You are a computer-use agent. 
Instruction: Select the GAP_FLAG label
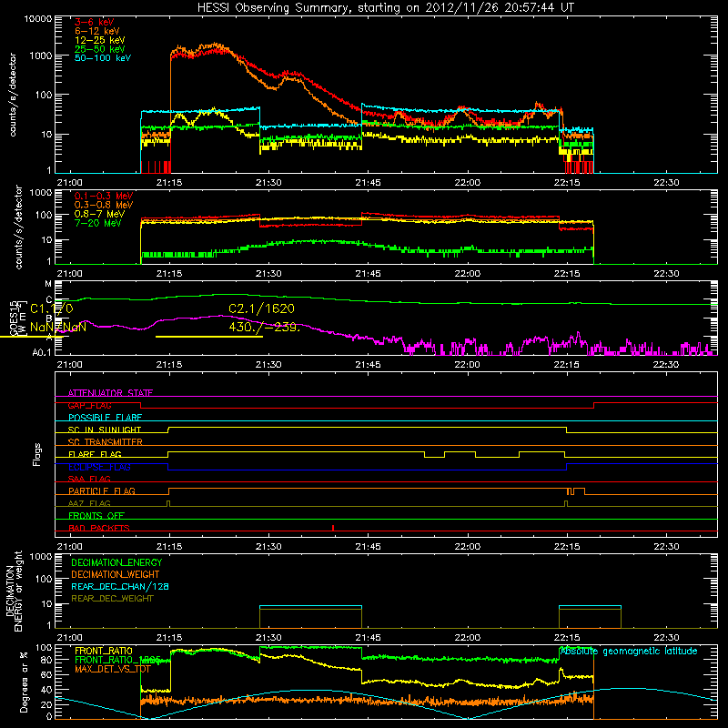[89, 405]
